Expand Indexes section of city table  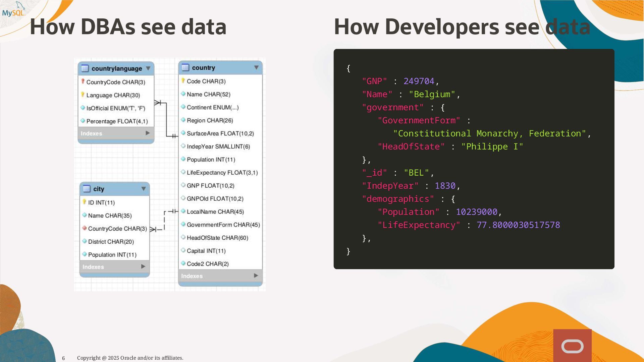pos(143,266)
